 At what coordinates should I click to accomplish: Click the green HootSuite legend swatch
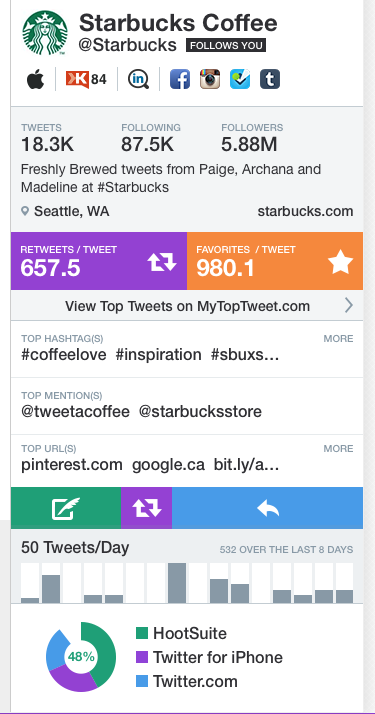[x=142, y=633]
